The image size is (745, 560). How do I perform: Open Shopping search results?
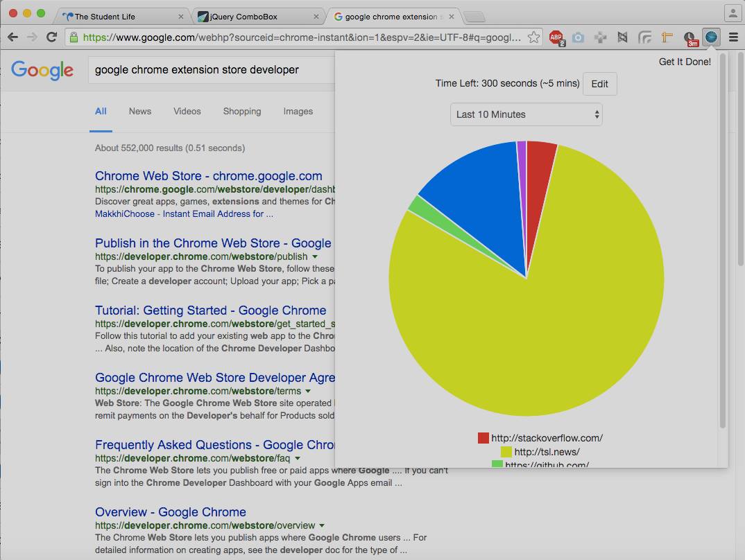tap(242, 111)
